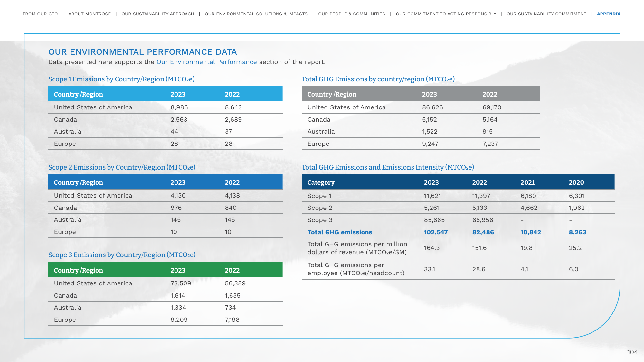Click the Category column header
This screenshot has width=644, height=362.
pos(321,182)
